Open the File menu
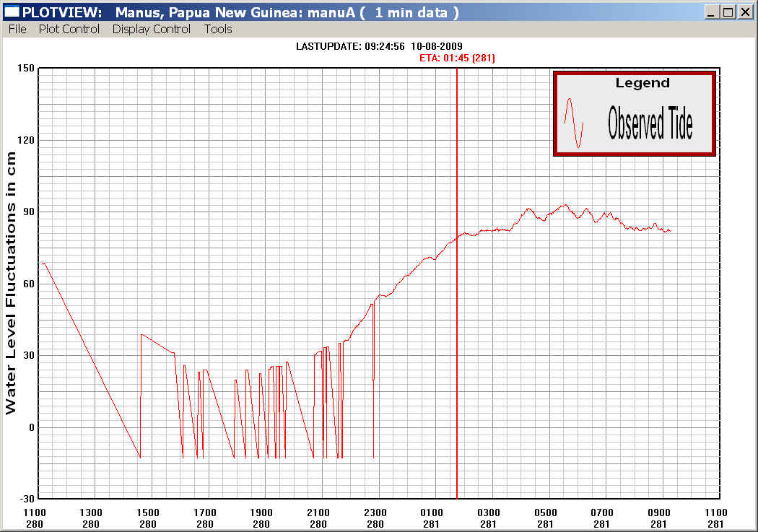Viewport: 758px width, 532px height. tap(17, 29)
